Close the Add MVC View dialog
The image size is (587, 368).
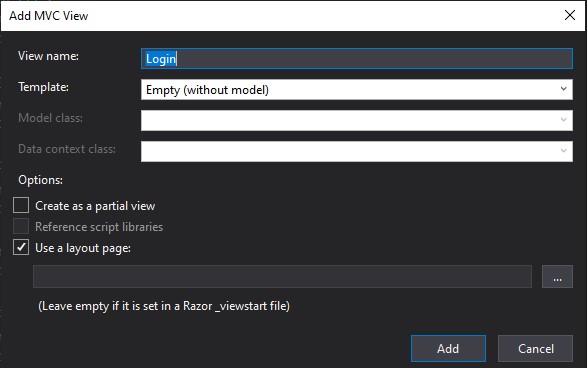pyautogui.click(x=570, y=15)
